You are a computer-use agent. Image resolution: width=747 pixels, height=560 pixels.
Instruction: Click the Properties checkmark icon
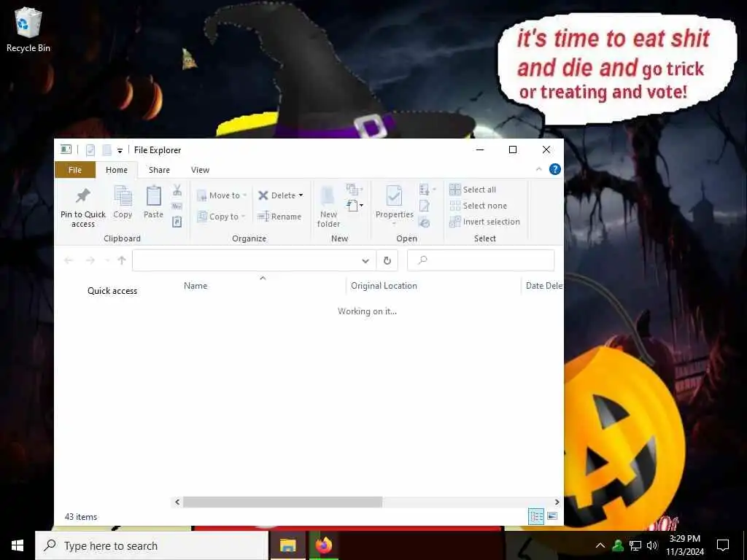pyautogui.click(x=394, y=196)
